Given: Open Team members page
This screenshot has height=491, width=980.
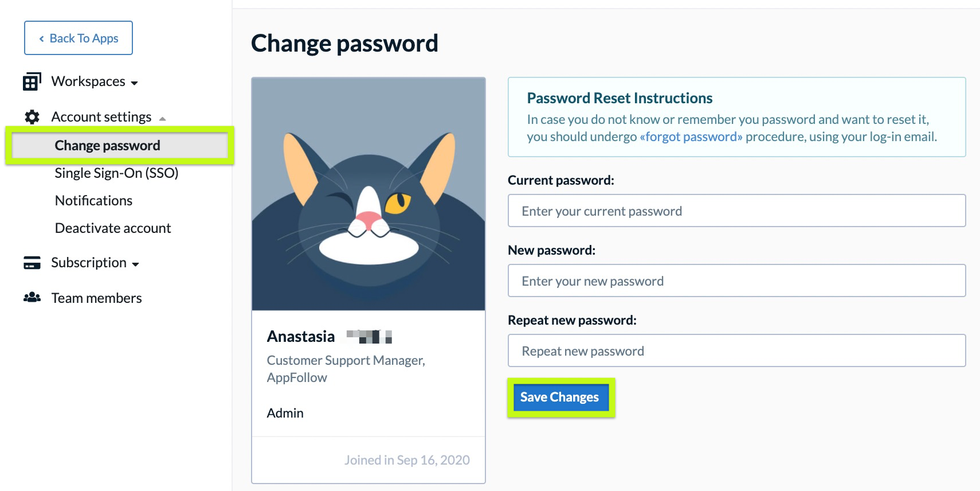Looking at the screenshot, I should tap(96, 298).
